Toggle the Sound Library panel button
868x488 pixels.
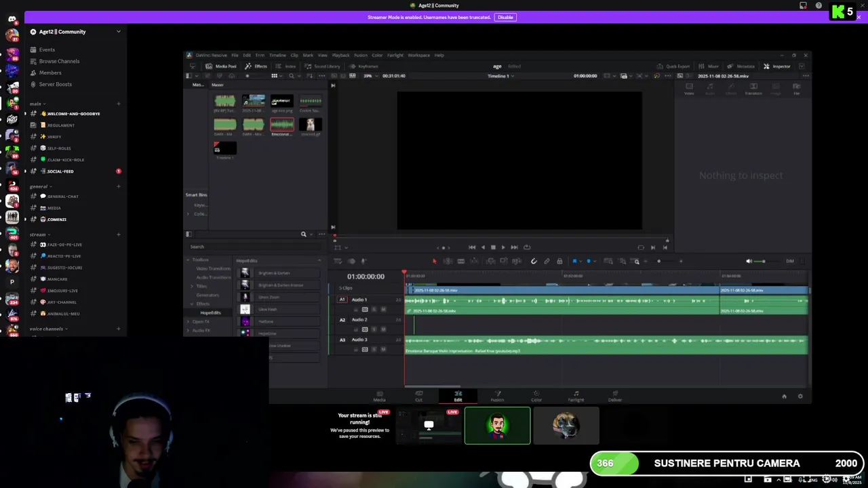tap(322, 66)
